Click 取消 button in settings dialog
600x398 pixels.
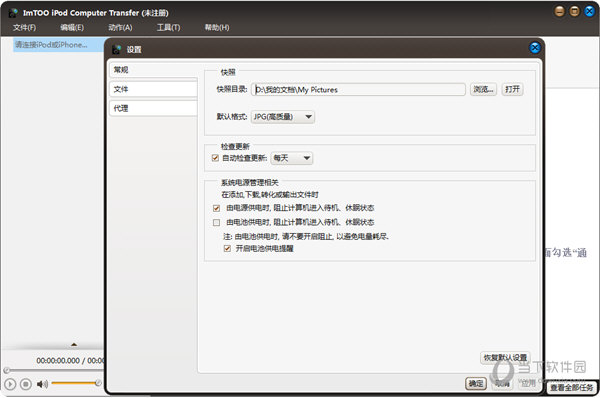click(502, 383)
